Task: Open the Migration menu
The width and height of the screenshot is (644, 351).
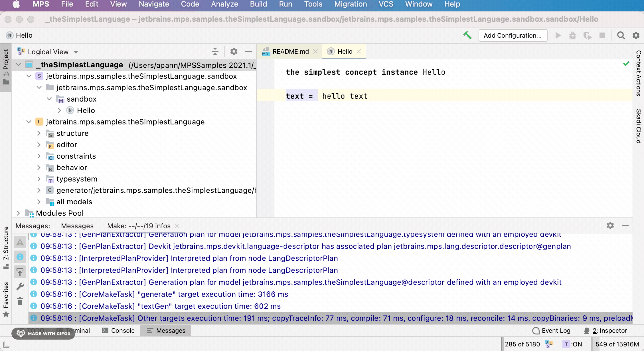Action: pos(351,4)
